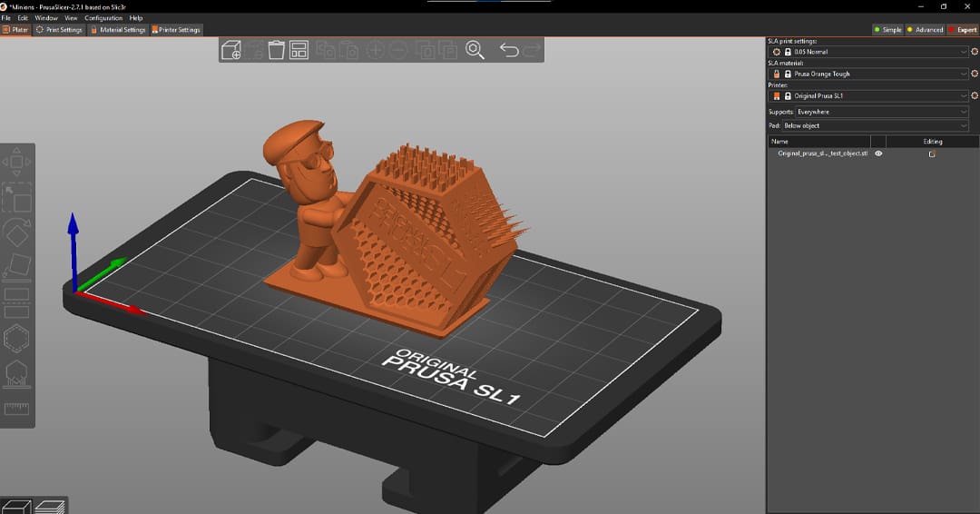
Task: Click gear icon beside Prusa Orange Tough
Action: tap(975, 74)
